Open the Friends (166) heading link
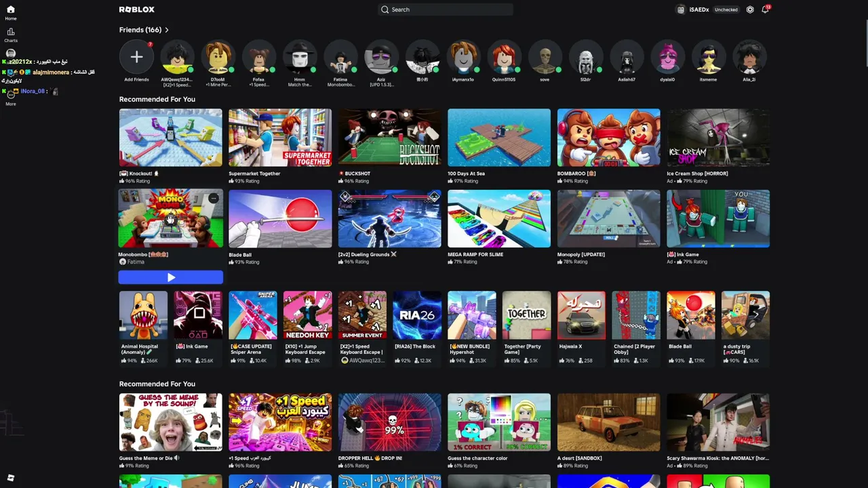Screen dimensions: 868x488 140,30
